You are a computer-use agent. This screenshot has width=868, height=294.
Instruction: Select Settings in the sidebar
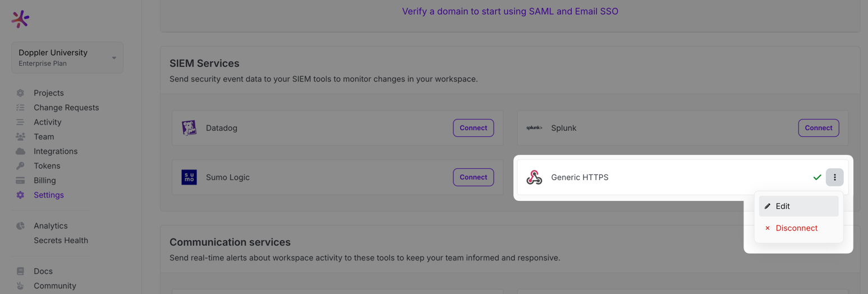[x=49, y=195]
